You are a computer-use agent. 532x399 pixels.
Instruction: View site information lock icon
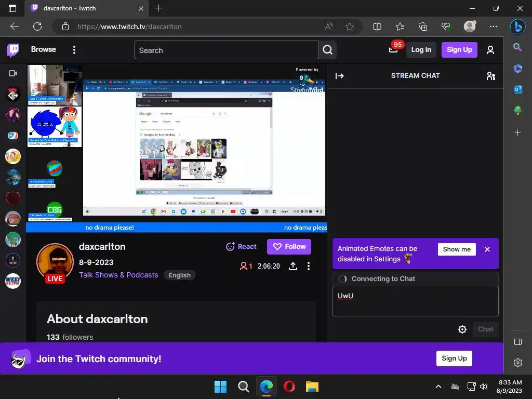tap(65, 26)
